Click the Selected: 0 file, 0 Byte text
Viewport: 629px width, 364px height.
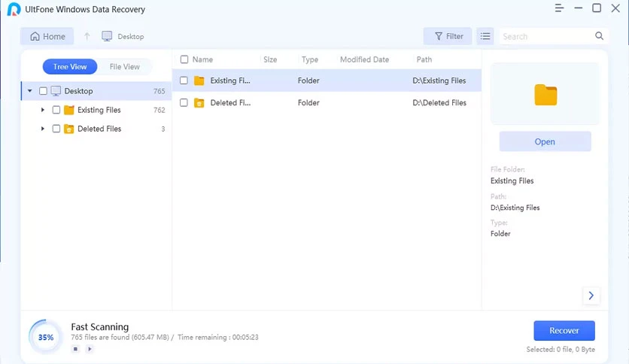[x=561, y=350]
